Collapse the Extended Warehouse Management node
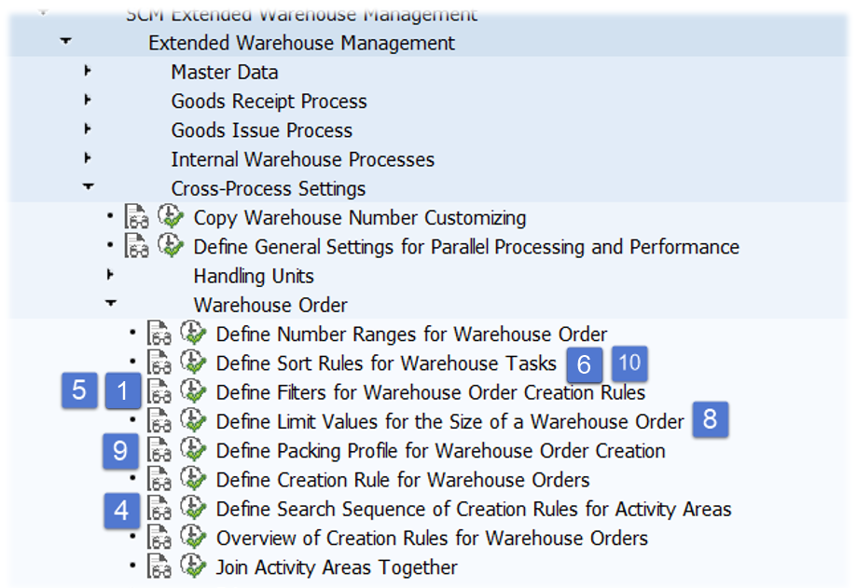Viewport: 857px width, 588px height. coord(66,41)
